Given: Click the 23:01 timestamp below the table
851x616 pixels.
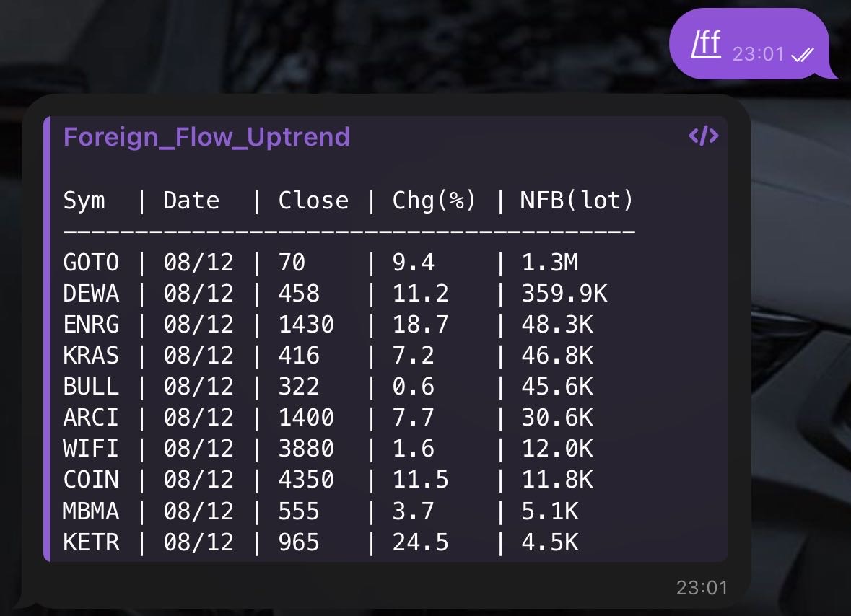Looking at the screenshot, I should 702,588.
